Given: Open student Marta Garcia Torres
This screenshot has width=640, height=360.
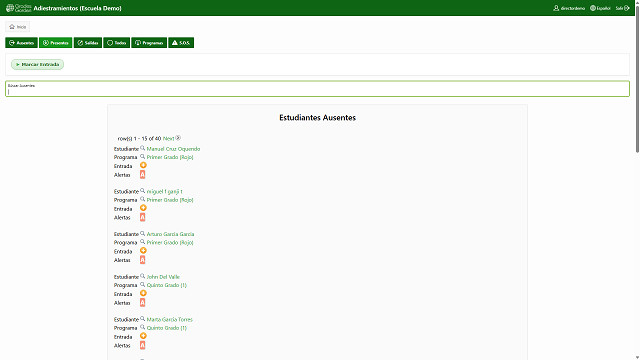Looking at the screenshot, I should (169, 320).
